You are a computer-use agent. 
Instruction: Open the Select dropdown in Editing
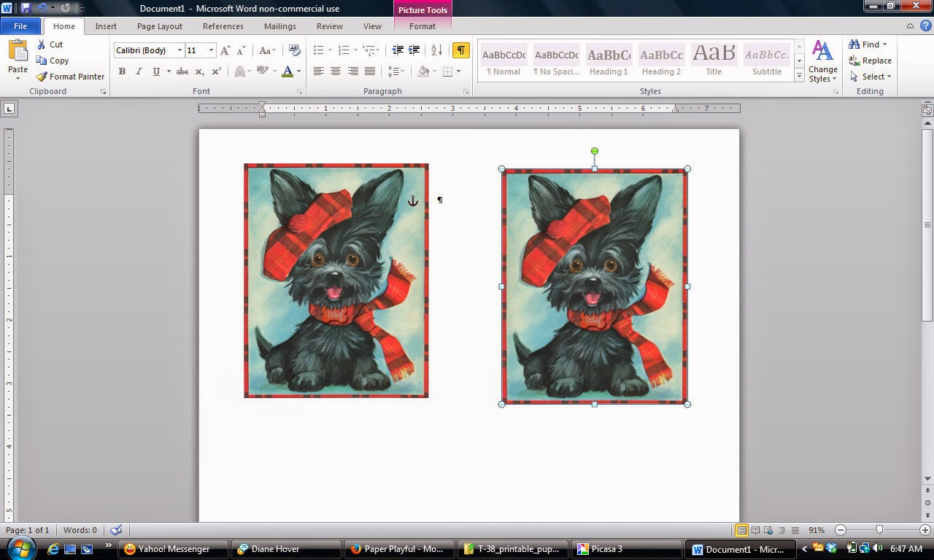pos(871,77)
